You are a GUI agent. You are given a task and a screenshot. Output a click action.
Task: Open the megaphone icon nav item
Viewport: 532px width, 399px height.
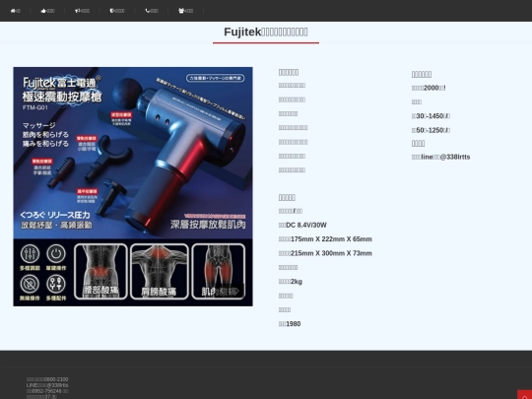[x=82, y=11]
